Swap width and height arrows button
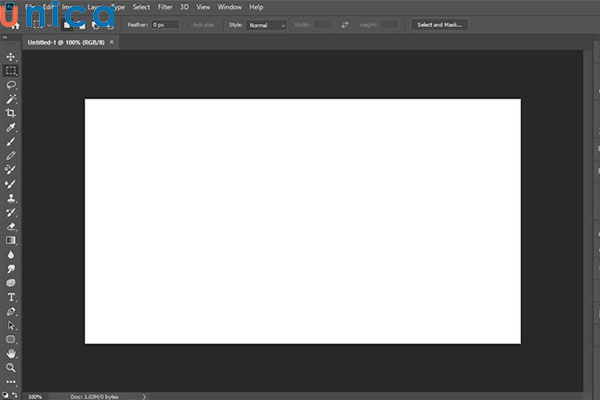 coord(345,24)
